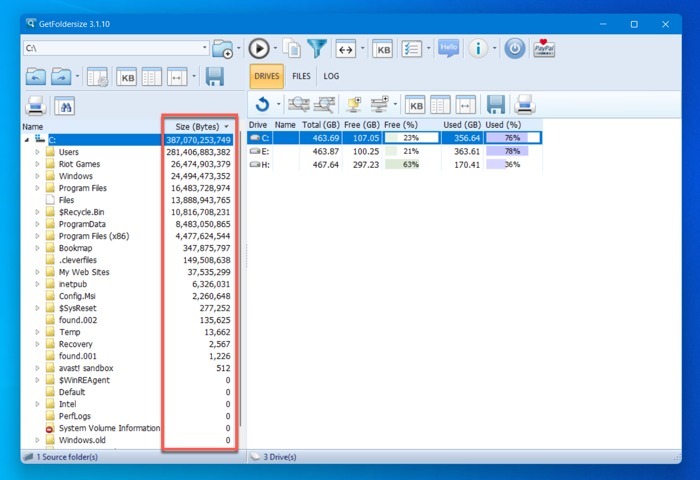
Task: Click the 3 Drive(s) status bar text
Action: point(280,457)
